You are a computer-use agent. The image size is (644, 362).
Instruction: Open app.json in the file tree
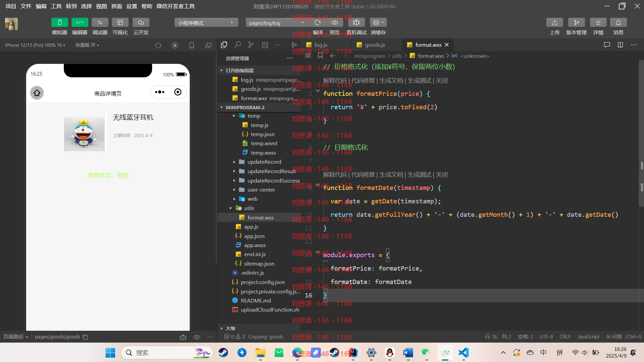point(254,236)
